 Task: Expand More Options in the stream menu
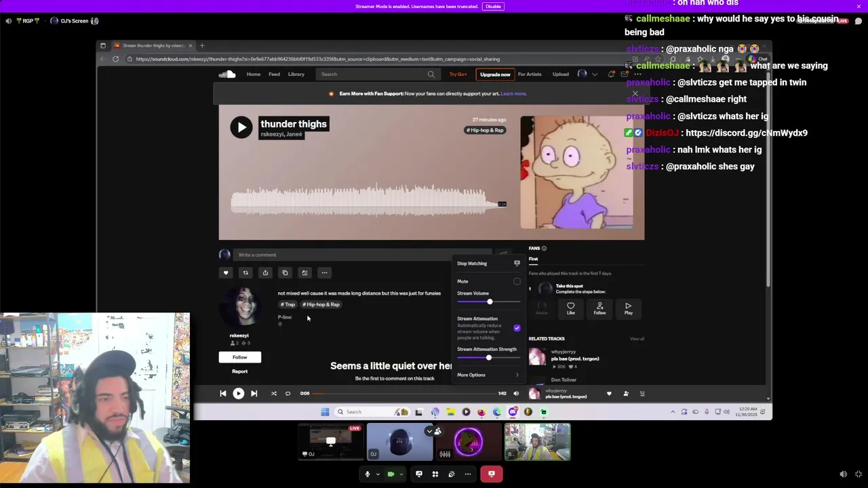488,375
